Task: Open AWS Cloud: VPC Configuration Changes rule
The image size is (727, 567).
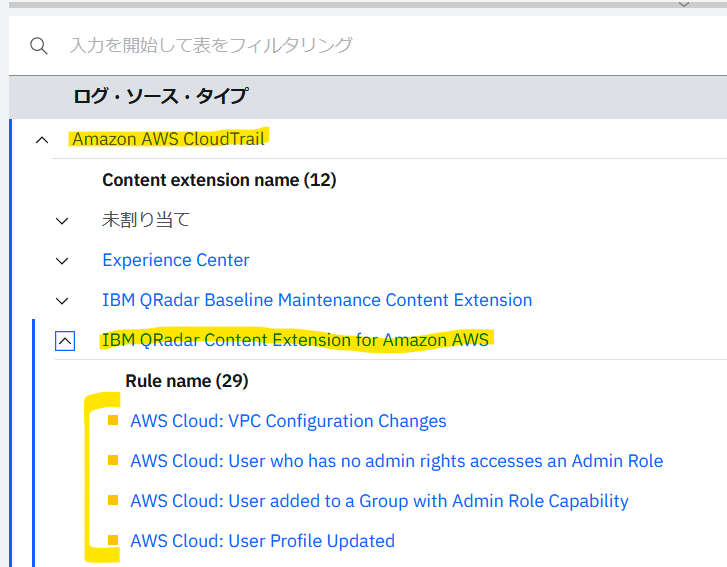Action: [x=288, y=421]
